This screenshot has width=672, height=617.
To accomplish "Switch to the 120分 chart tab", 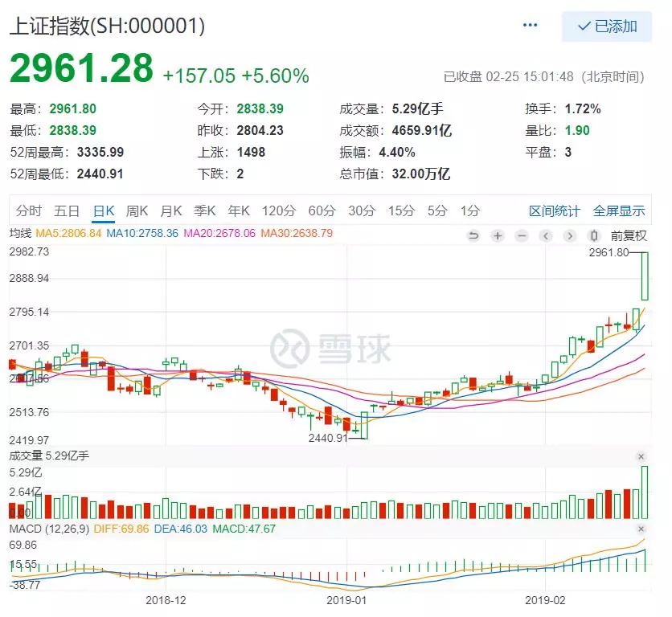I will [279, 210].
